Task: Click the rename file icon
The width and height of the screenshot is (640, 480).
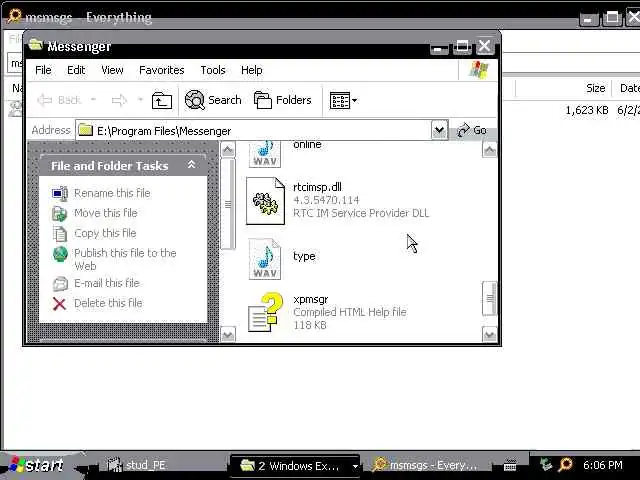Action: point(60,193)
